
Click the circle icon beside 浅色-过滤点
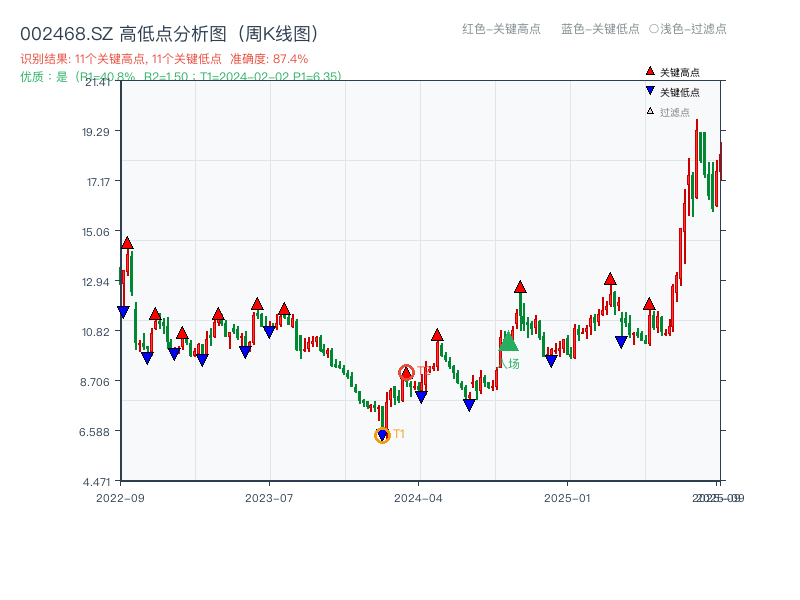pyautogui.click(x=654, y=29)
